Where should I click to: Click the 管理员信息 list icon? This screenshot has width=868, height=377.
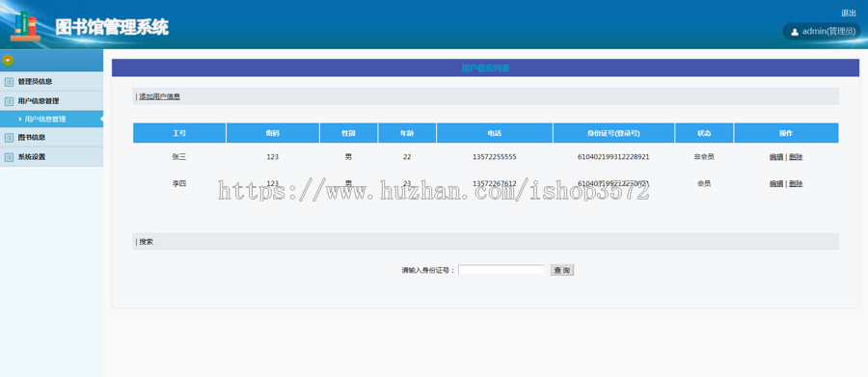(x=9, y=82)
